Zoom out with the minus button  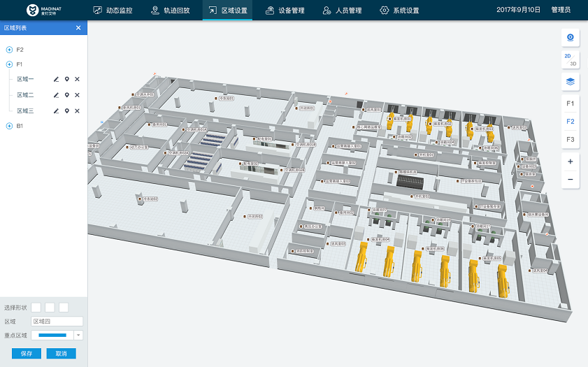(x=571, y=180)
